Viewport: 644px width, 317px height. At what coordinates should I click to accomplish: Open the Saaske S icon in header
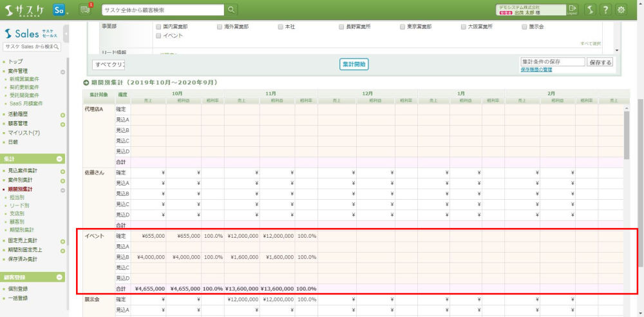[590, 10]
